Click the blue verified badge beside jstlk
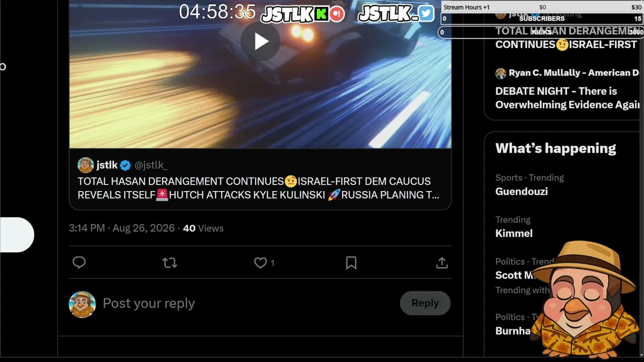644x362 pixels. (x=125, y=165)
